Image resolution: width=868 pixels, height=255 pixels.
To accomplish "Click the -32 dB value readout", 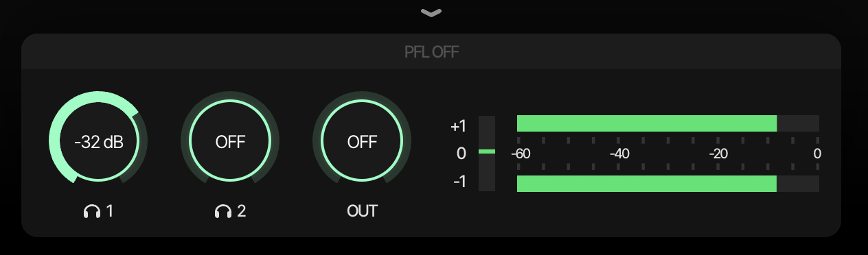I will coord(98,143).
